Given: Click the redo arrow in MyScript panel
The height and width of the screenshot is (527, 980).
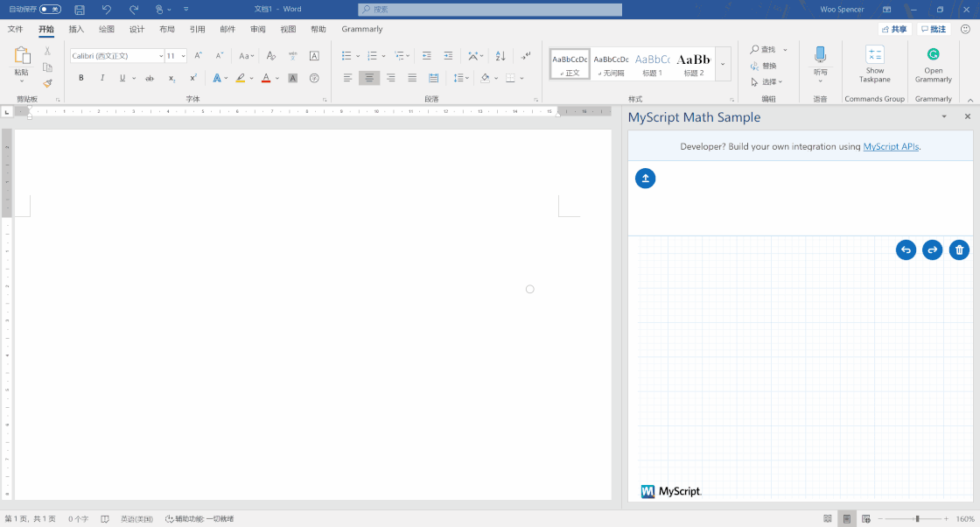Looking at the screenshot, I should (x=933, y=250).
